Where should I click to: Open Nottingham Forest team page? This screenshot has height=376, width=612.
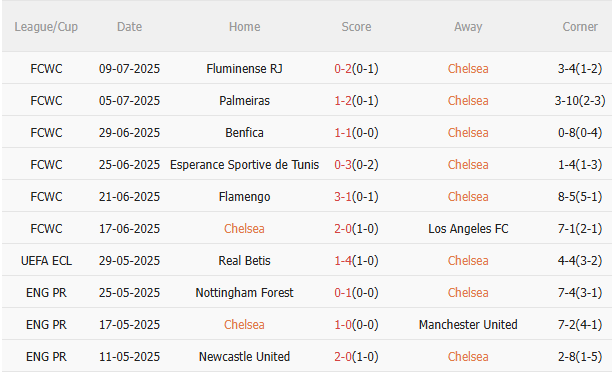pyautogui.click(x=244, y=293)
